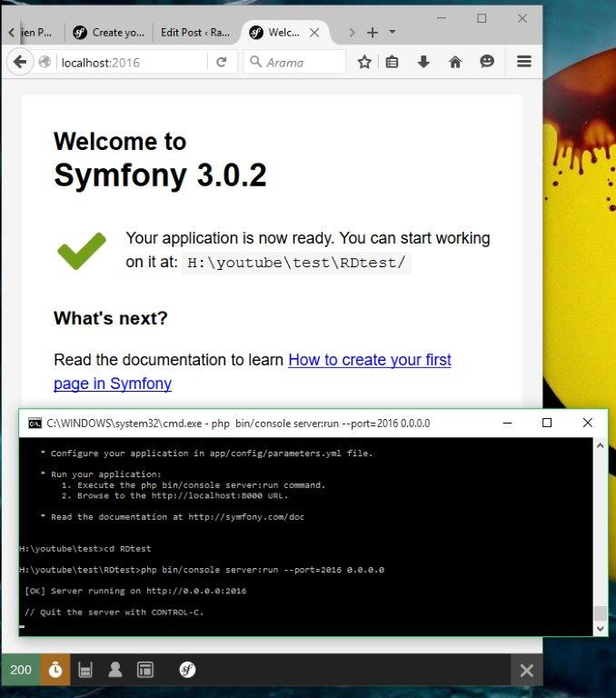
Task: Click the H:\youtube\test\RDtest/ path text
Action: [296, 263]
